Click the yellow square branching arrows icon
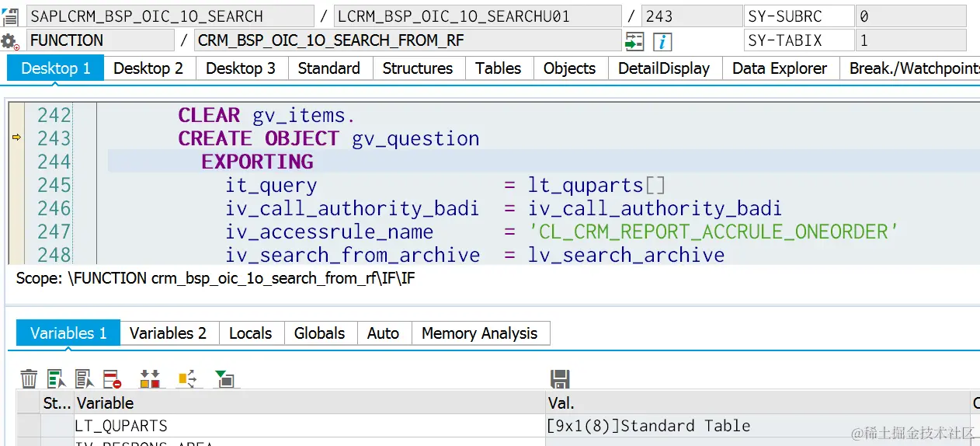 point(187,378)
